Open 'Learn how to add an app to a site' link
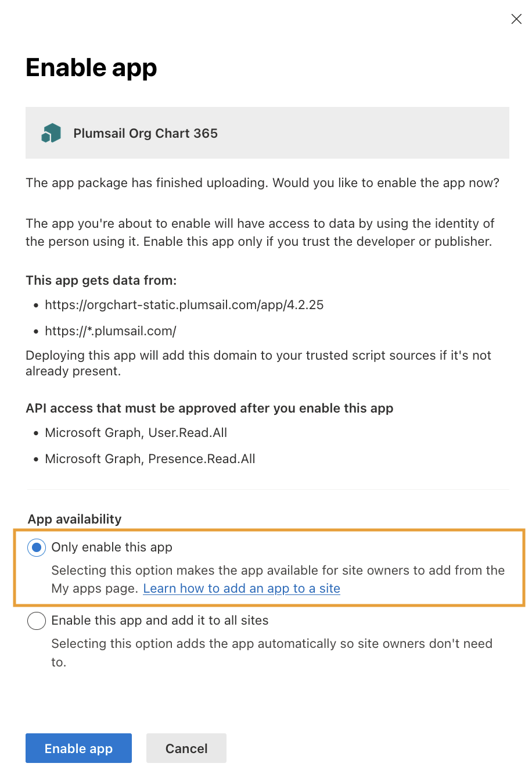532x774 pixels. tap(242, 589)
